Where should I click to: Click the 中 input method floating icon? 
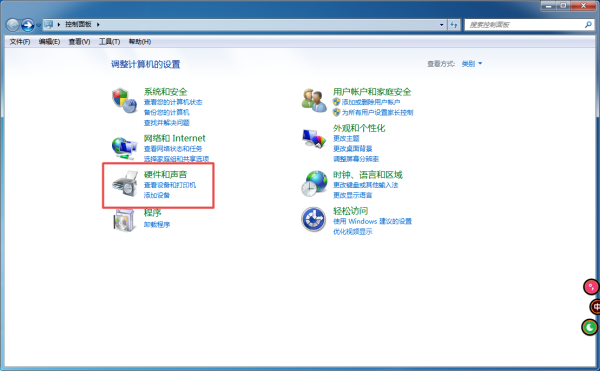coord(595,306)
